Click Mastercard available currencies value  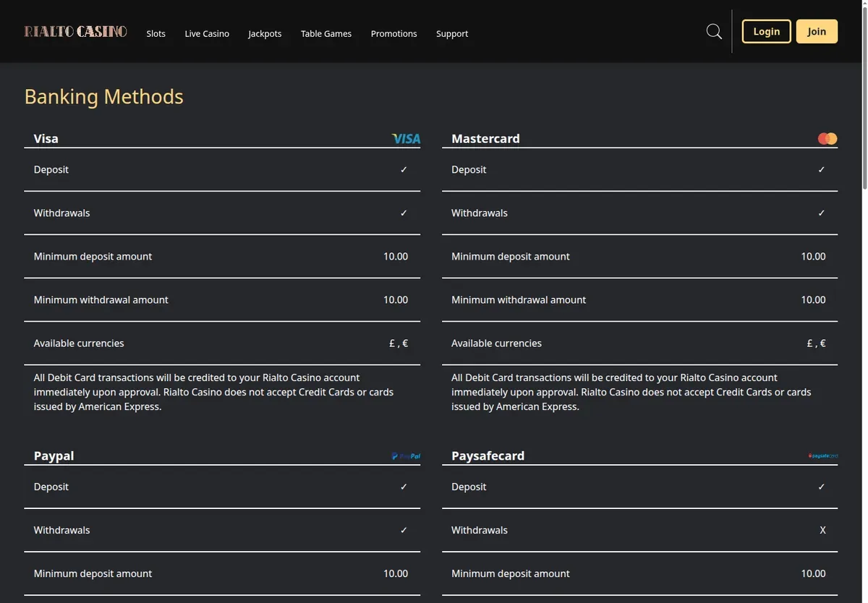[816, 343]
